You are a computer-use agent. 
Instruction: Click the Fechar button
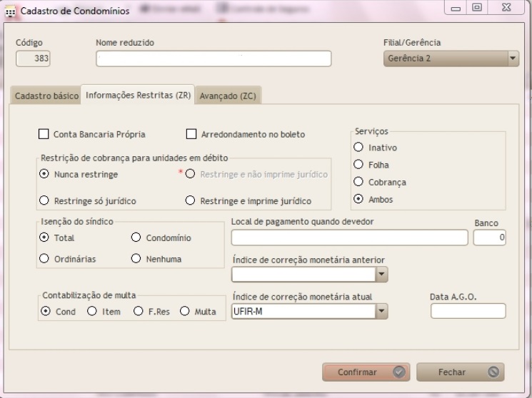(461, 372)
